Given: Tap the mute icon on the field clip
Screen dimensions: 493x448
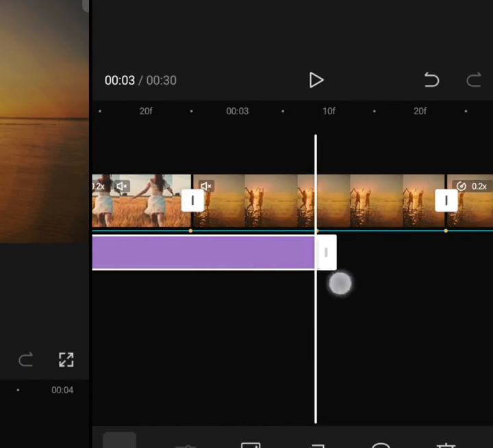Looking at the screenshot, I should pyautogui.click(x=122, y=186).
